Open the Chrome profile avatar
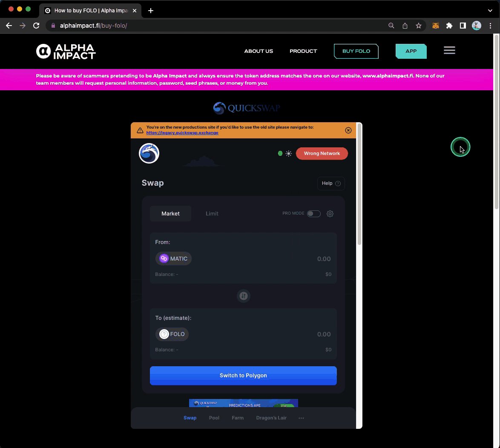Viewport: 500px width, 448px height. (x=477, y=26)
